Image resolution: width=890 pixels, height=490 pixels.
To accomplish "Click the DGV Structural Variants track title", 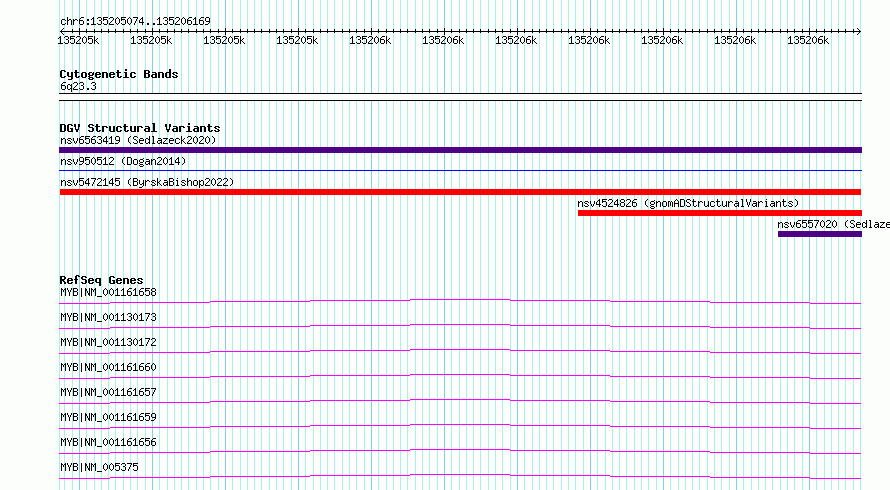I will pyautogui.click(x=140, y=128).
